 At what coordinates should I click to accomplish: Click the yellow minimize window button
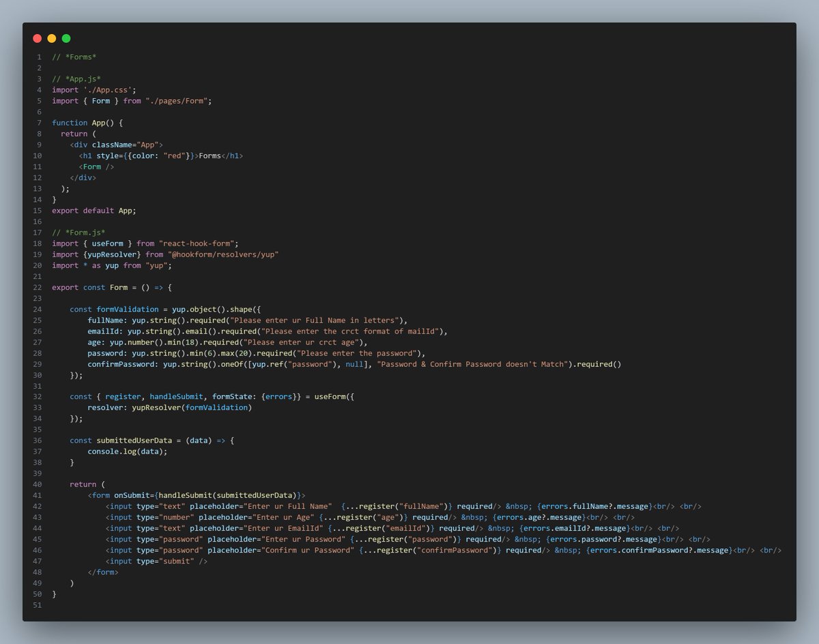click(x=52, y=39)
